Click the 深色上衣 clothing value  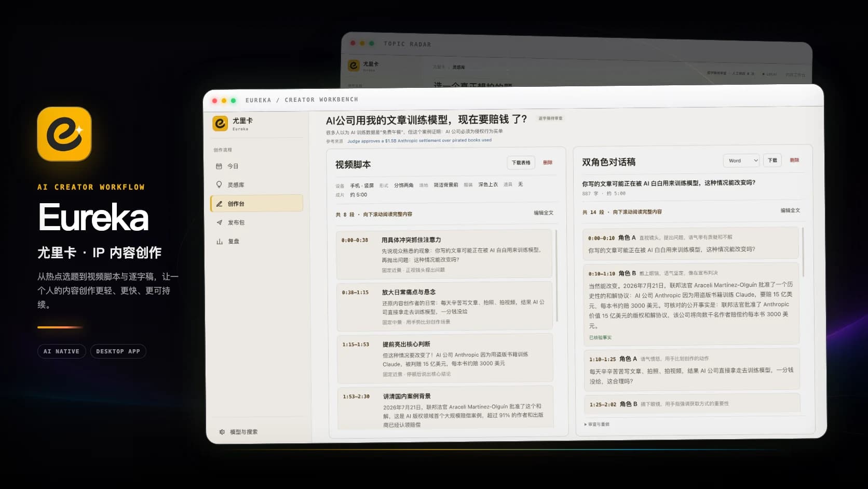tap(488, 184)
